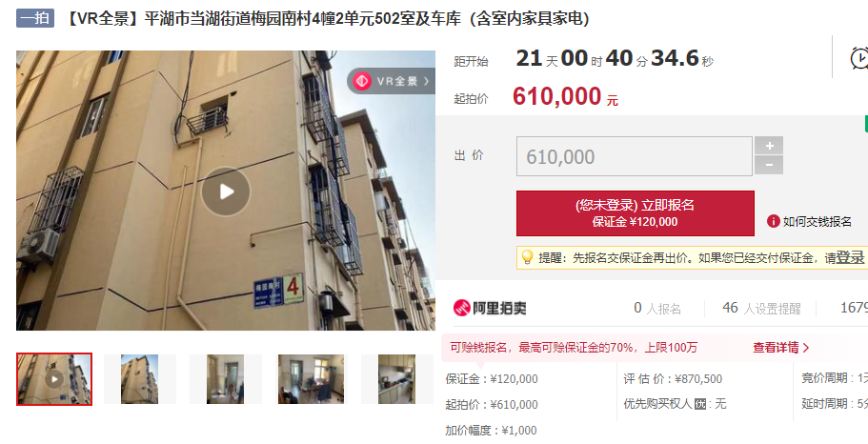Select the third hallway interior thumbnail

225,379
